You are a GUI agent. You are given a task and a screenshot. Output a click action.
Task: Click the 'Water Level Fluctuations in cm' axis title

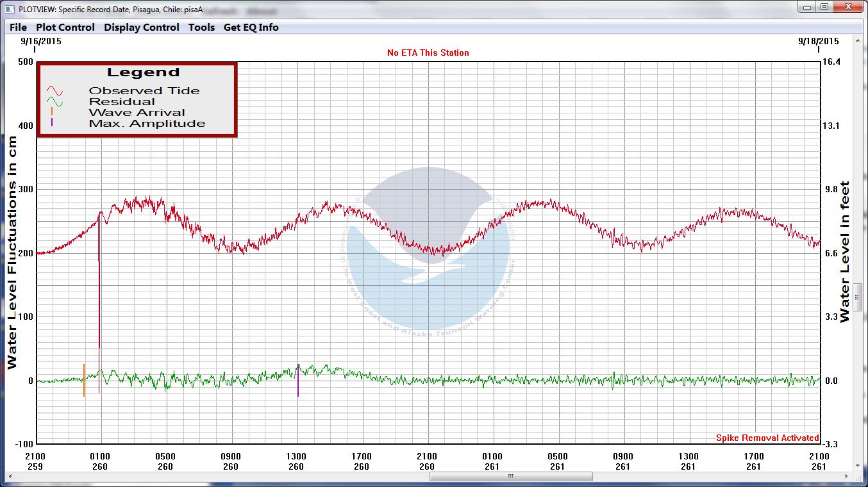pyautogui.click(x=12, y=254)
